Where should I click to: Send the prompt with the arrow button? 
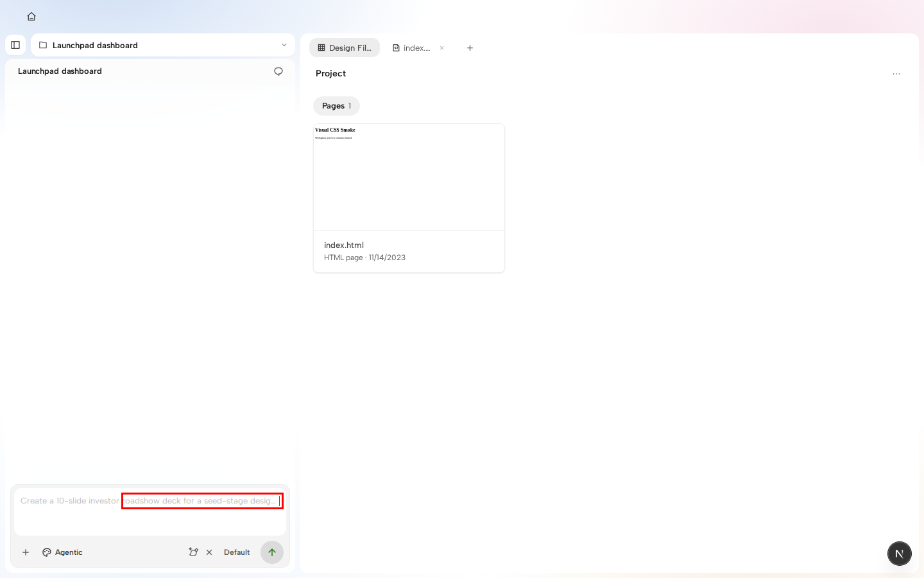[272, 552]
